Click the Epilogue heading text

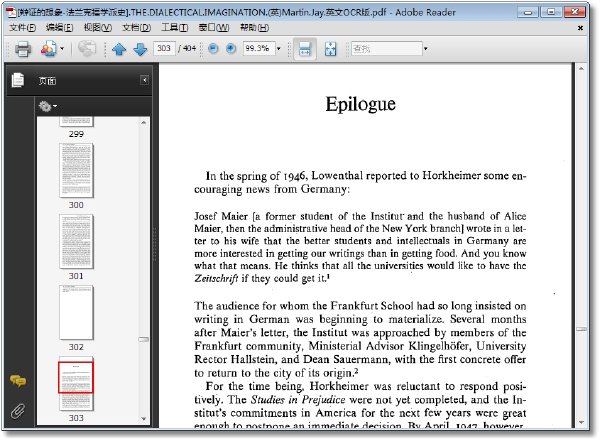tap(360, 104)
